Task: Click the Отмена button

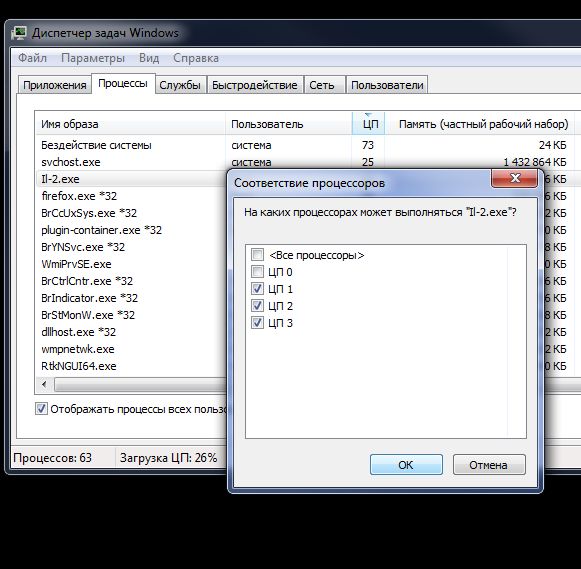Action: [489, 465]
